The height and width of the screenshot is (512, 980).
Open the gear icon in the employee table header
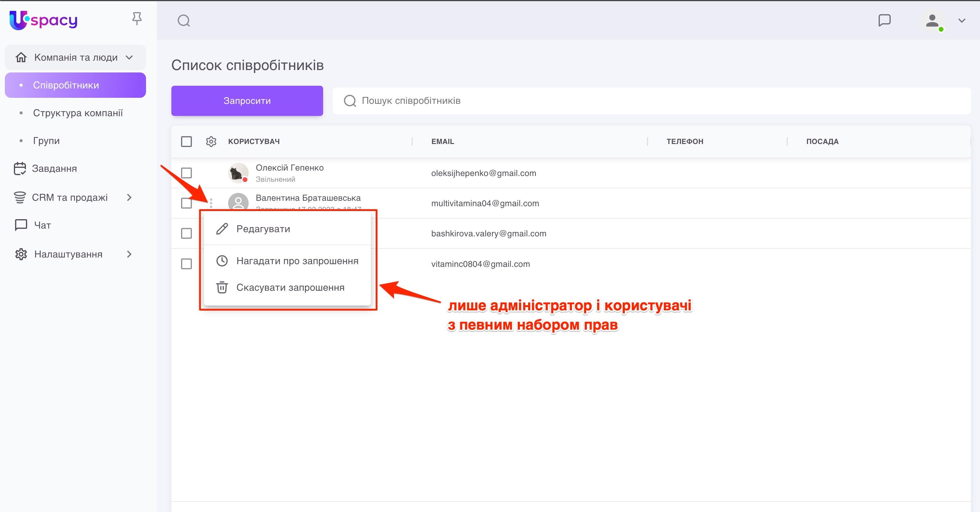[211, 141]
